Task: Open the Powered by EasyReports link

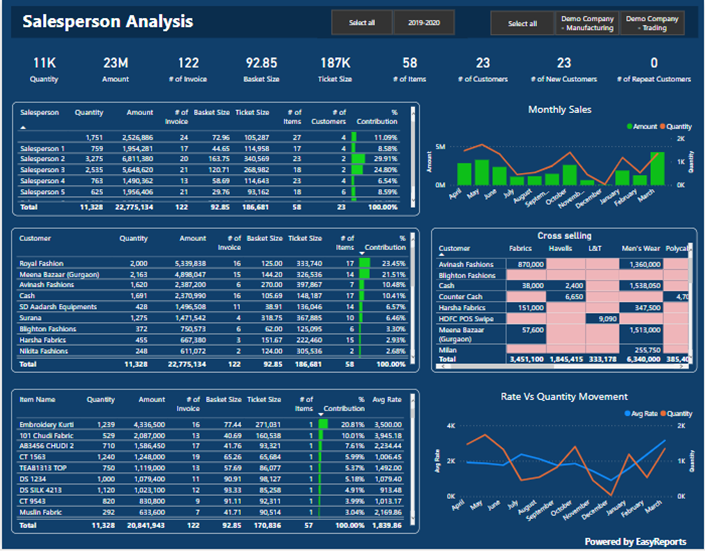Action: [x=635, y=542]
